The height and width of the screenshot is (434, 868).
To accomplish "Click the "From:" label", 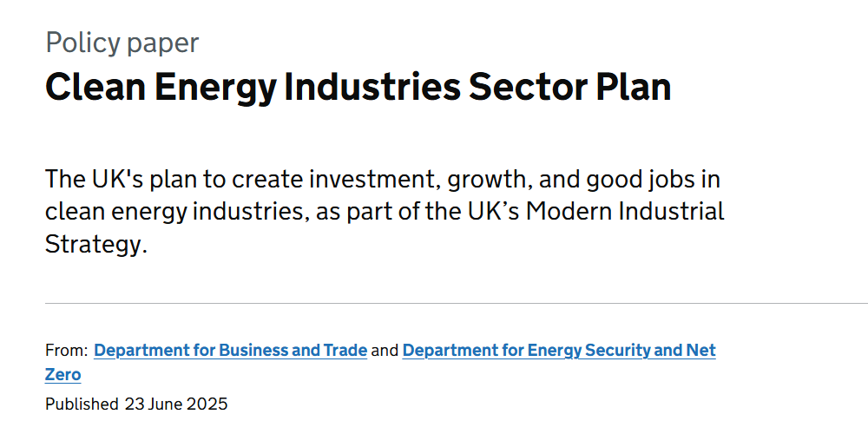I will (66, 351).
